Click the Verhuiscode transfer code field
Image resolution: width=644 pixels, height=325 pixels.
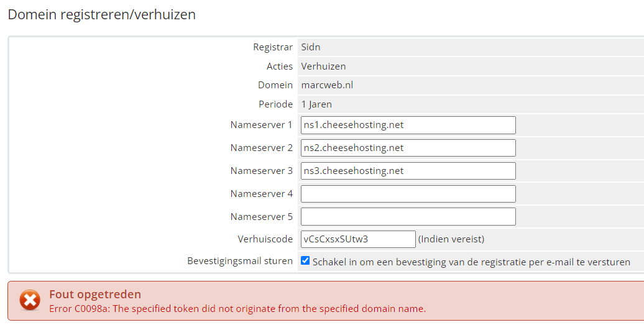pos(357,239)
